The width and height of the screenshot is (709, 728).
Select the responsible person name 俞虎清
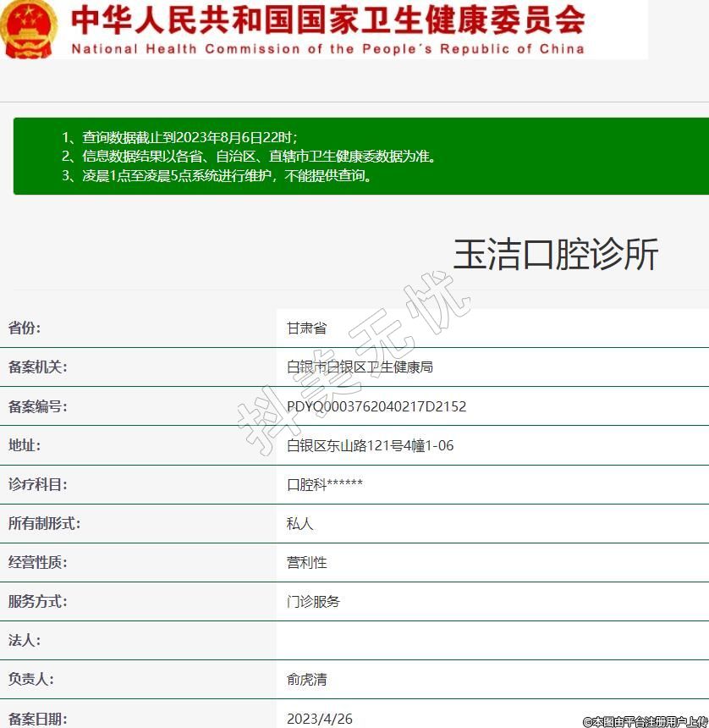tap(306, 680)
